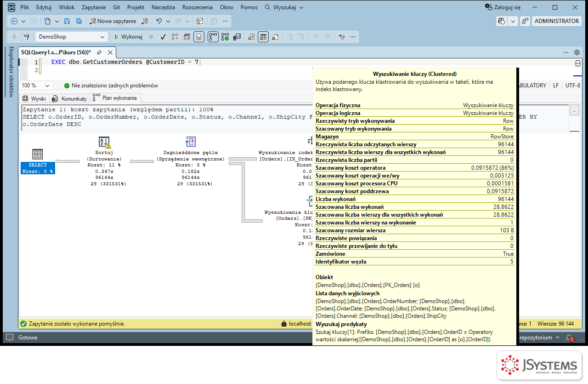Expand the new item dropdown arrow

pos(57,21)
